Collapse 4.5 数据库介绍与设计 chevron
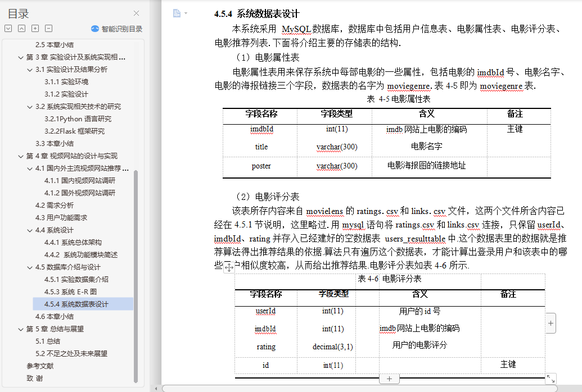Viewport: 582px width, 392px height. (30, 267)
